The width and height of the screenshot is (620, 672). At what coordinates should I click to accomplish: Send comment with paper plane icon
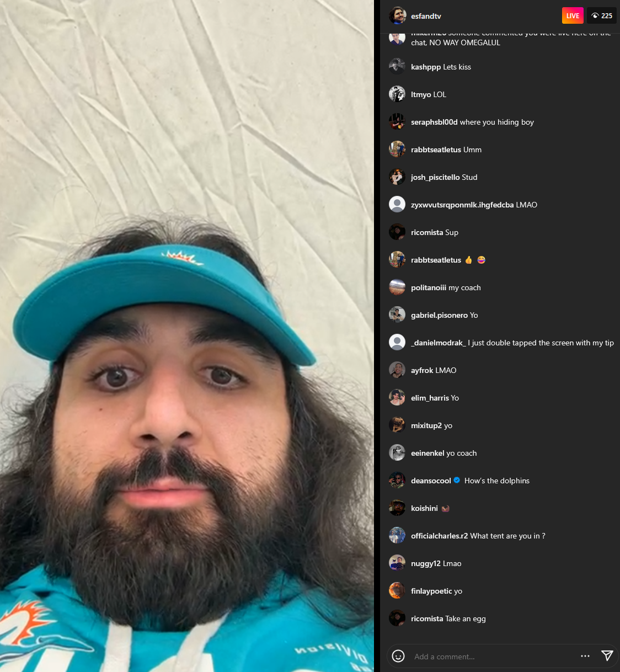607,655
